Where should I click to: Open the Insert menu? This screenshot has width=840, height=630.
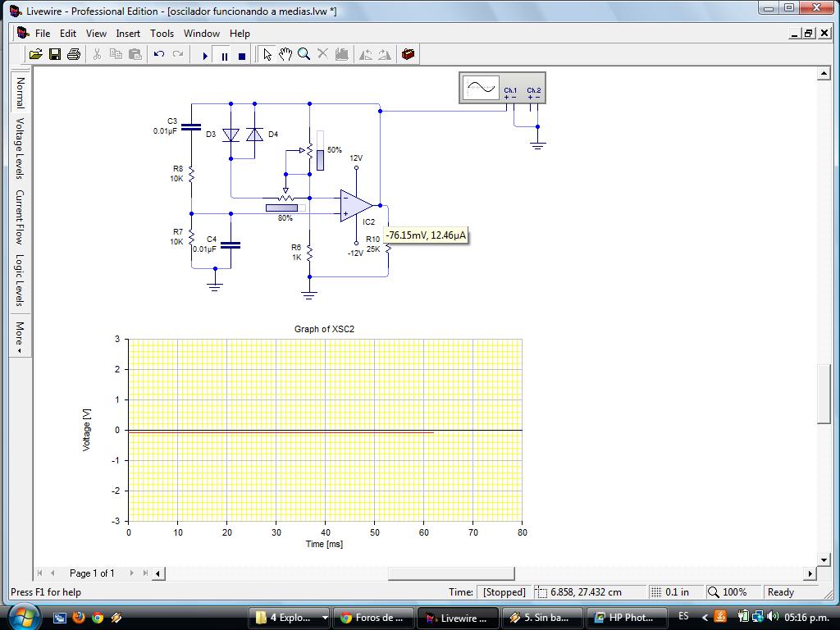tap(128, 34)
